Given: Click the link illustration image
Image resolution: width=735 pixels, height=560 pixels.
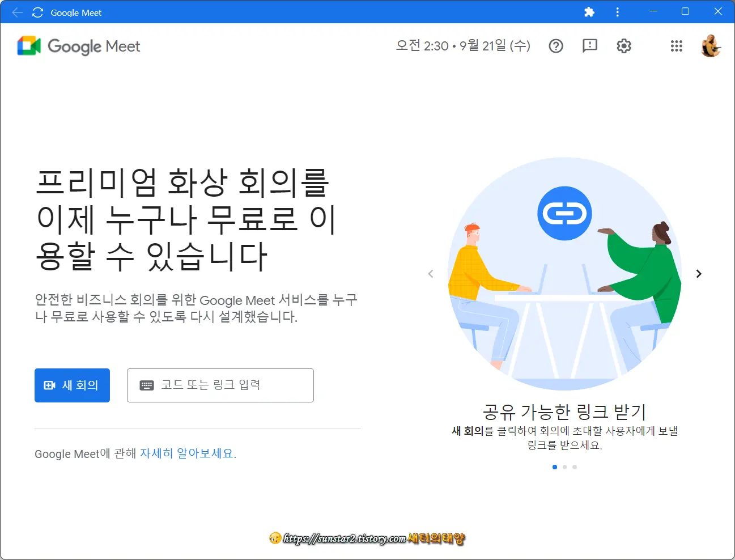Looking at the screenshot, I should [x=564, y=274].
